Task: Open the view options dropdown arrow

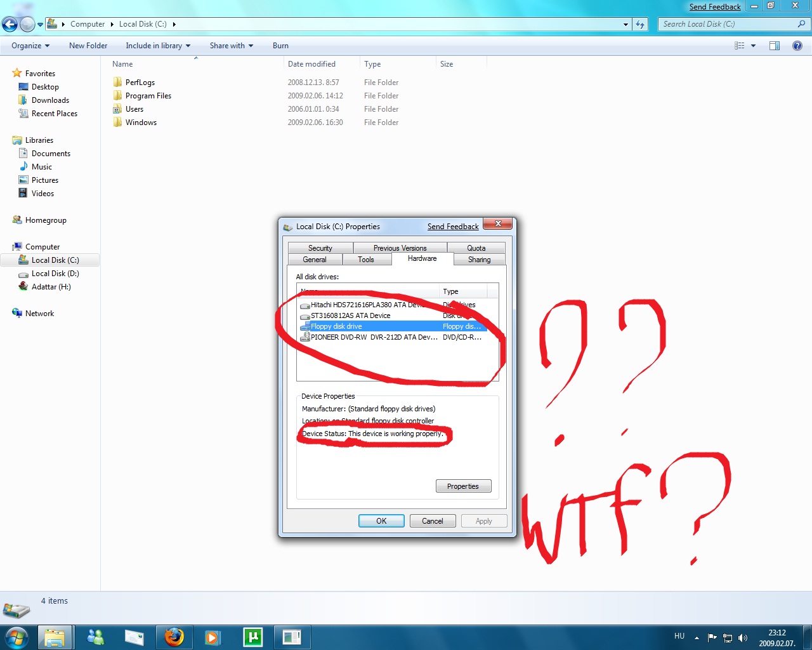Action: point(753,46)
